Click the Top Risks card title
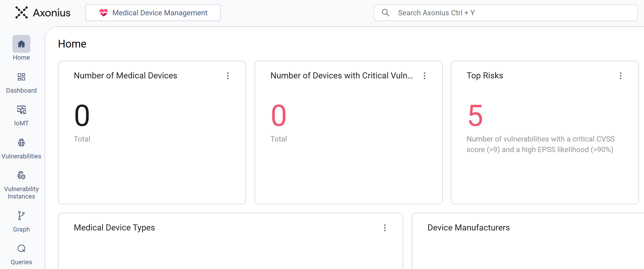This screenshot has height=269, width=644. coord(485,75)
